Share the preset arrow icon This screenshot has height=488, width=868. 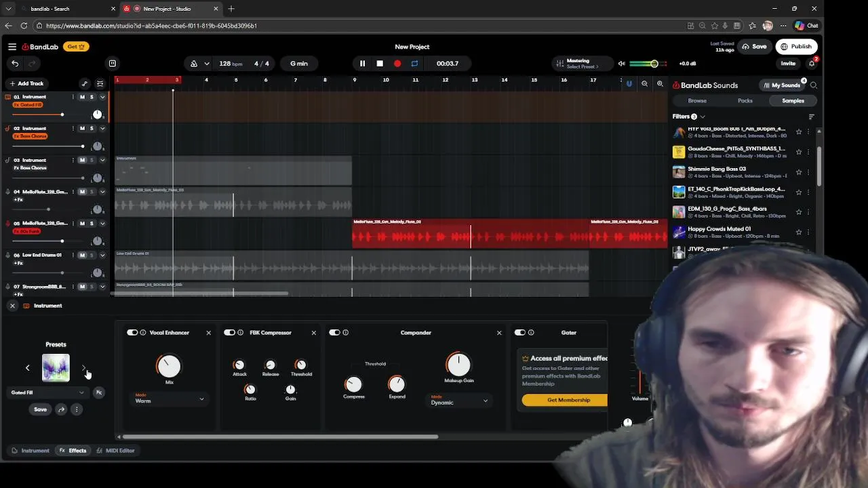click(x=61, y=409)
